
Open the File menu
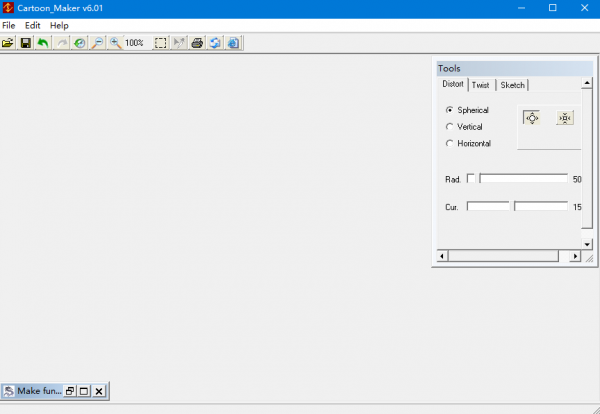click(8, 26)
